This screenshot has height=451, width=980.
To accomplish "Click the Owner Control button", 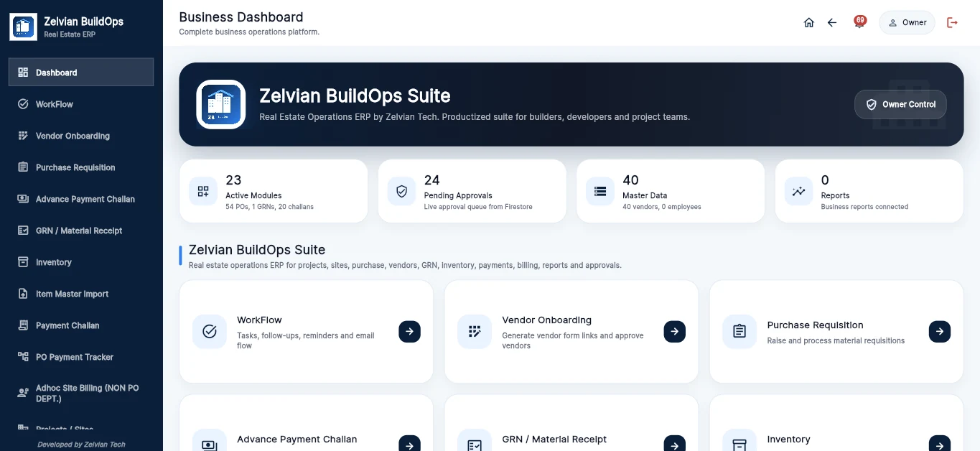I will pos(900,104).
